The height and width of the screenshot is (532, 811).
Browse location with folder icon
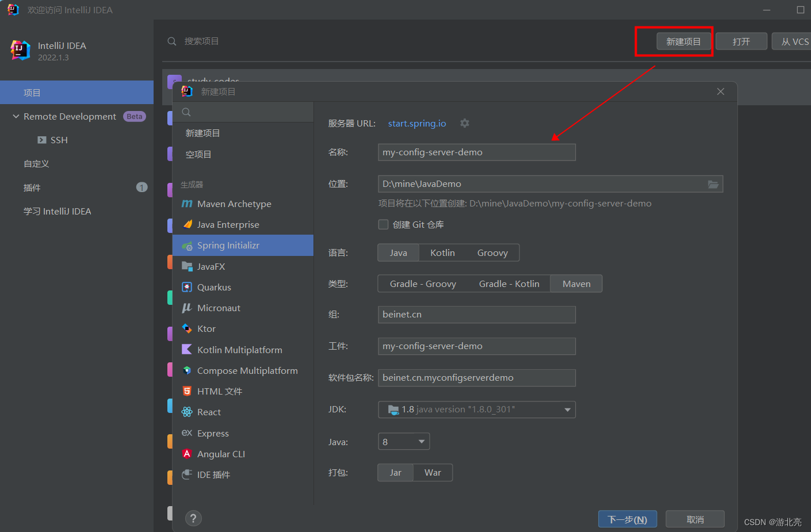pos(713,184)
